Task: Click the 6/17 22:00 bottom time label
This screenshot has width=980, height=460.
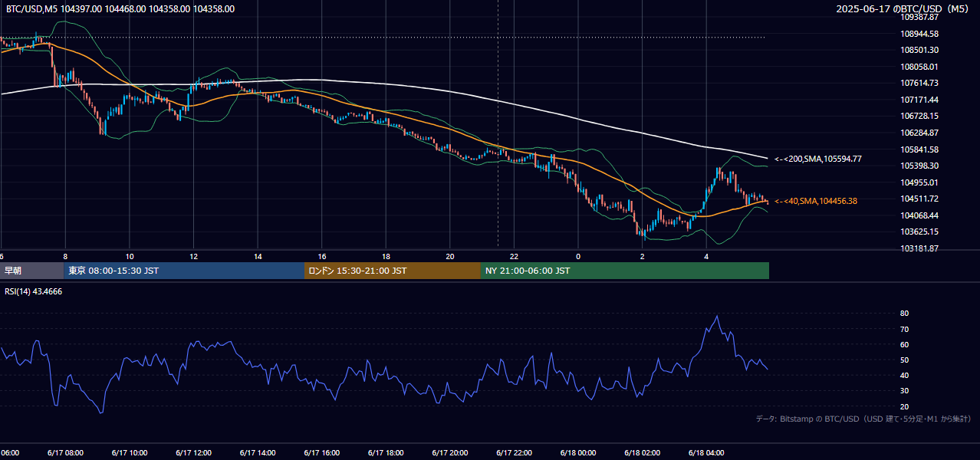Action: (514, 453)
